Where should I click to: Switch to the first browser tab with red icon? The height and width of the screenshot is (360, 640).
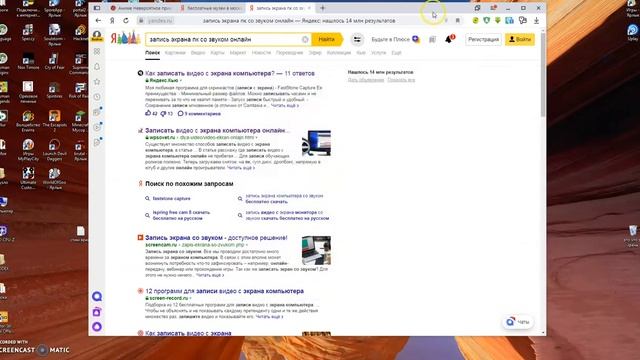pyautogui.click(x=142, y=8)
